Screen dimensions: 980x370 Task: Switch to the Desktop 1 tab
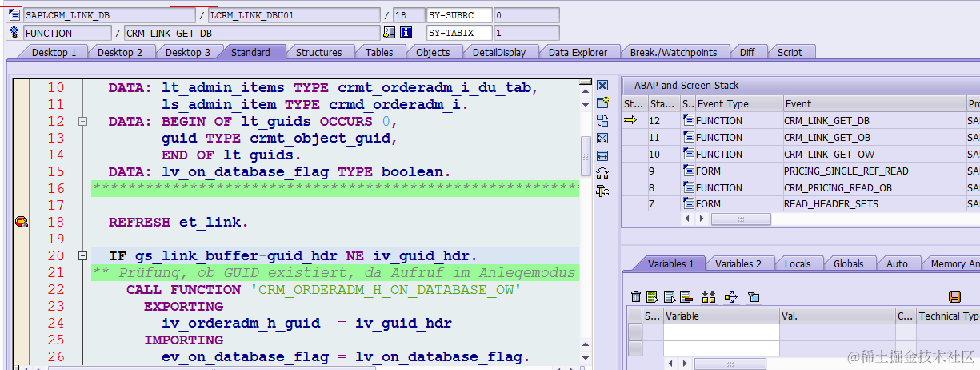54,52
